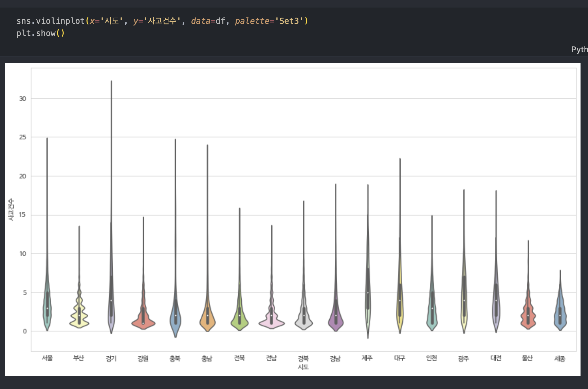The image size is (588, 389).
Task: Click the 전남 x-axis tick label
Action: 271,358
